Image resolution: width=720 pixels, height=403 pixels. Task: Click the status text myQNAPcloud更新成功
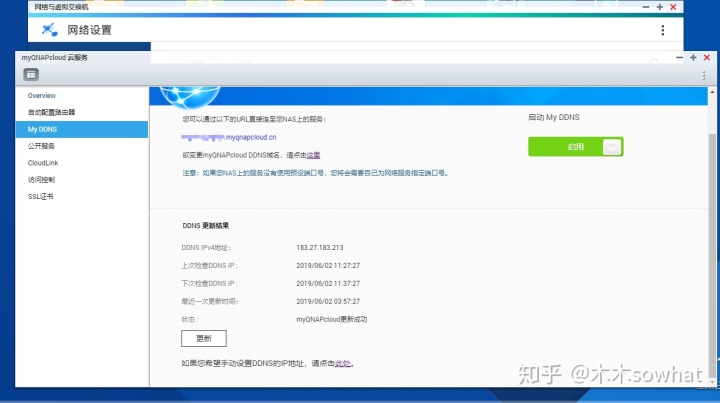point(332,319)
